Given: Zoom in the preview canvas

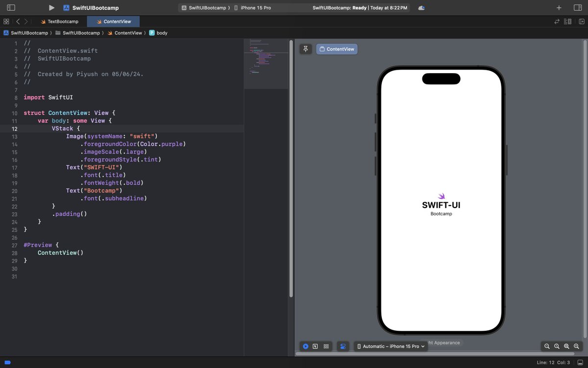Looking at the screenshot, I should pyautogui.click(x=577, y=346).
